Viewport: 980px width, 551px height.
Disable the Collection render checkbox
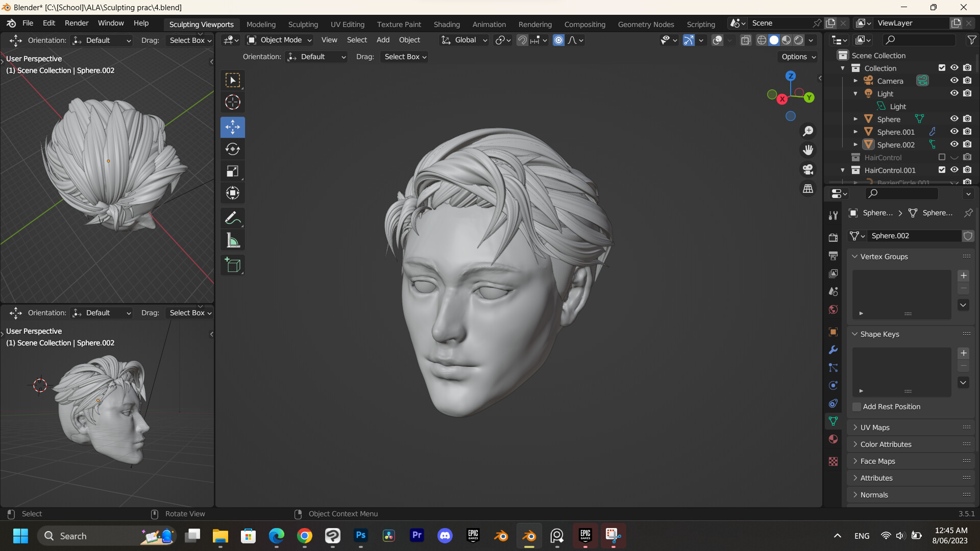click(967, 67)
